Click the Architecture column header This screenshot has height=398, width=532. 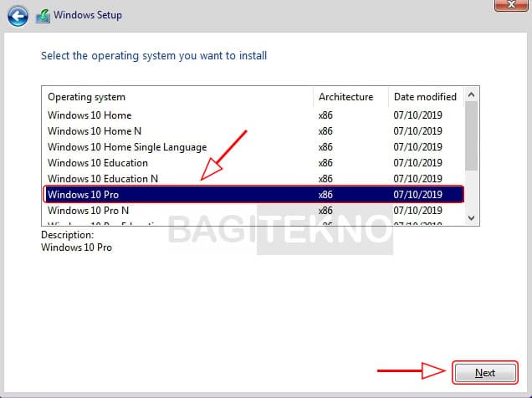[x=350, y=97]
